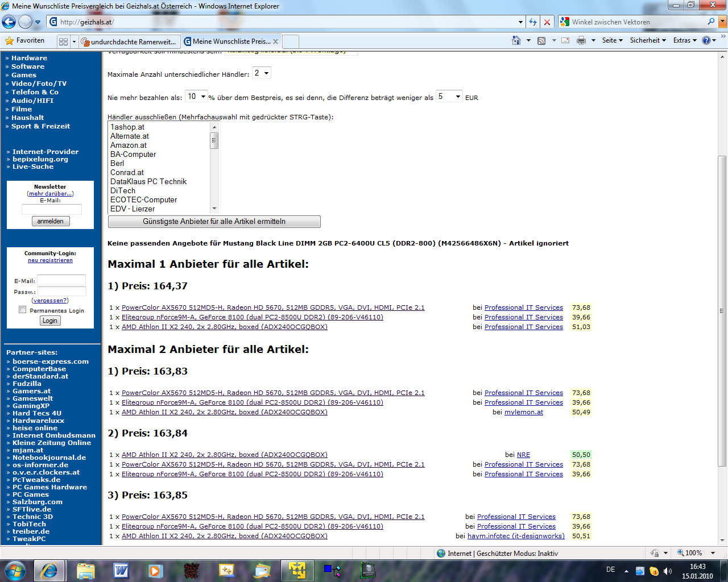Open the Hardwareluxx partner link
The width and height of the screenshot is (728, 582).
tap(39, 421)
